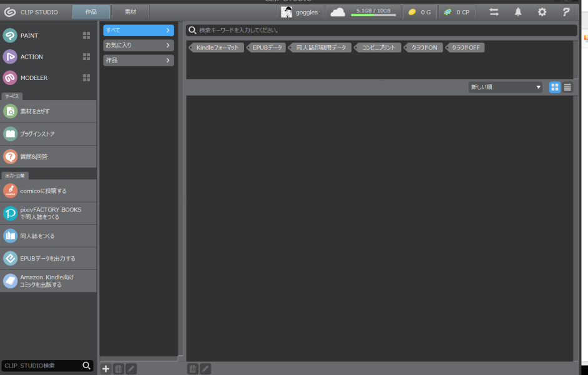Viewport: 588px width, 375px height.
Task: Click the プラグインストア label
Action: point(37,134)
